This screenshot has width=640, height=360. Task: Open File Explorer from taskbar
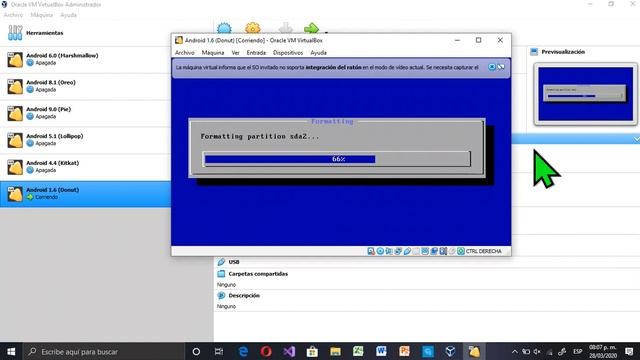335,351
